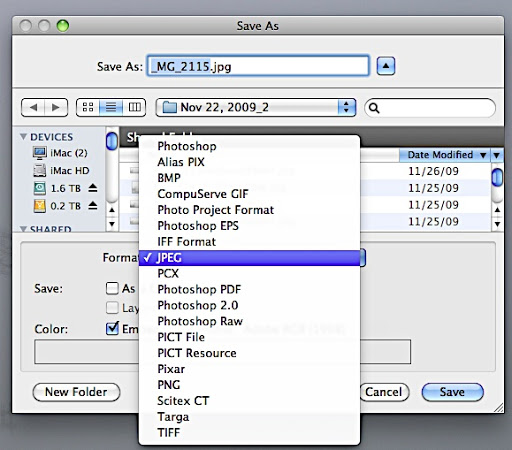Choose TIFF format

coord(249,433)
